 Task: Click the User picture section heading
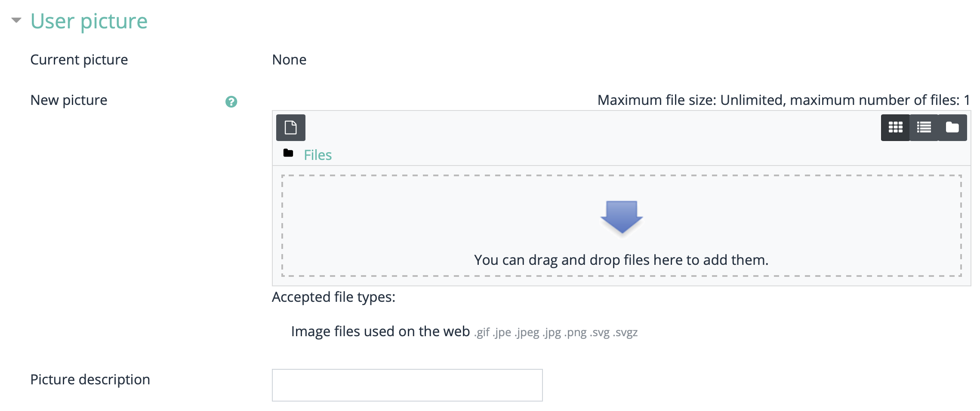(x=89, y=21)
